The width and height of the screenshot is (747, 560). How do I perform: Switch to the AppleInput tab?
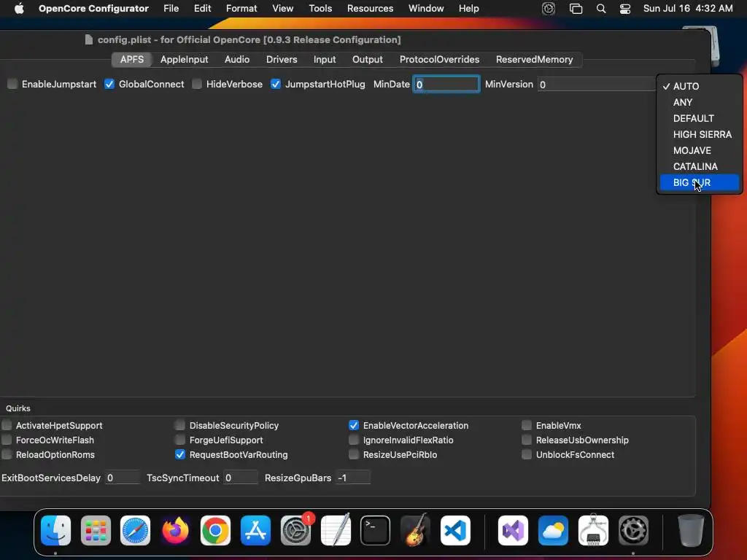coord(184,59)
